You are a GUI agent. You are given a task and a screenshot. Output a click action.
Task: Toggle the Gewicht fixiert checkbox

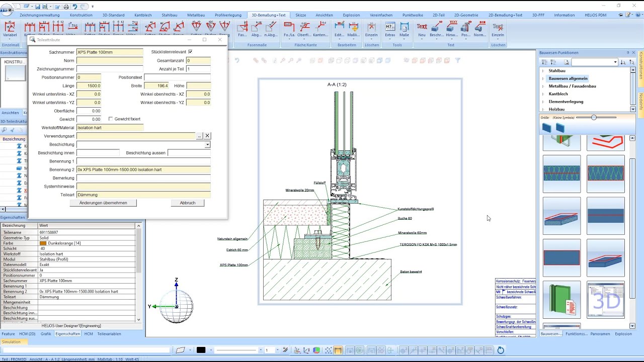[x=111, y=119]
